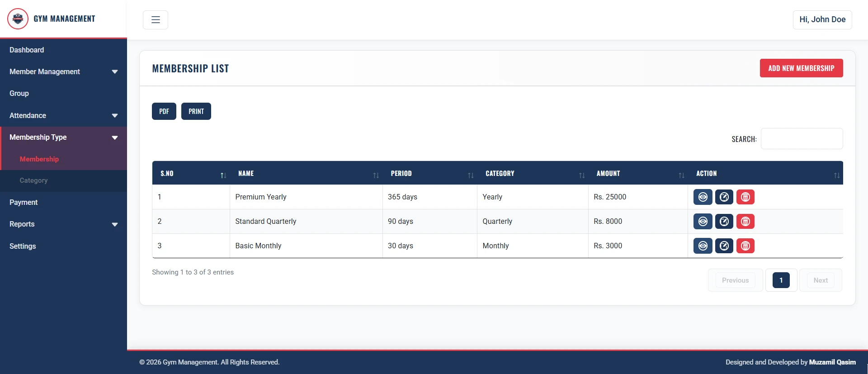Click the Muzamil Qasim developer link
Viewport: 868px width, 374px height.
tap(832, 362)
